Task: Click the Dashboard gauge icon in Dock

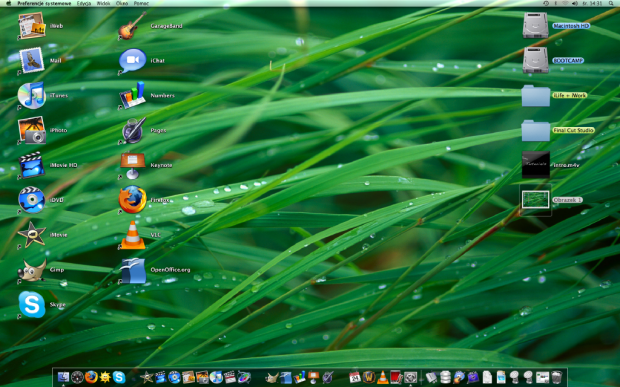Action: pyautogui.click(x=77, y=377)
